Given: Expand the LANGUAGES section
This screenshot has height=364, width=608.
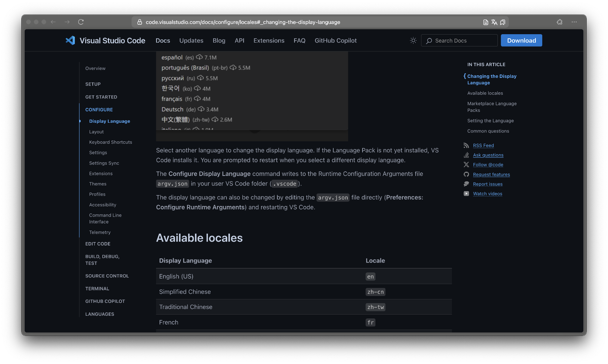Looking at the screenshot, I should click(x=100, y=314).
